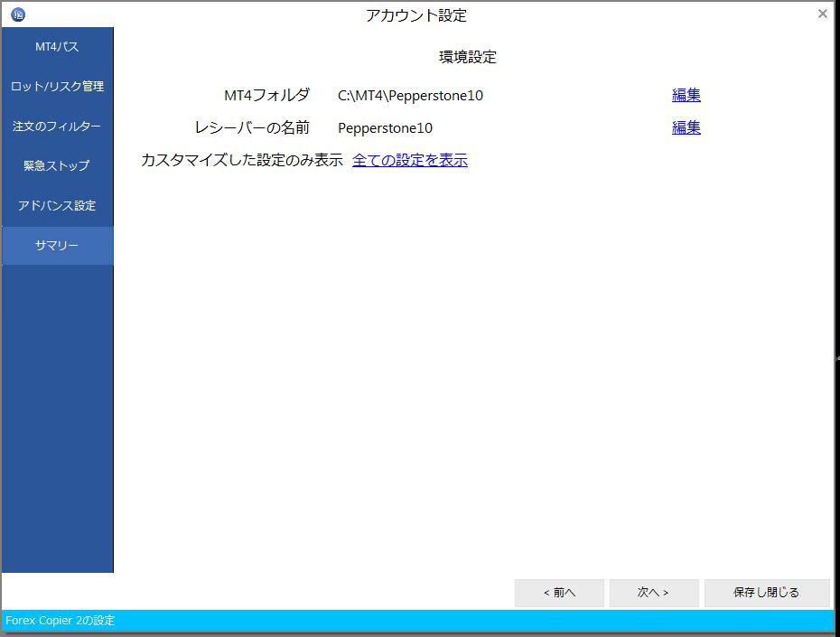The image size is (840, 637).
Task: Go back using the 前へ button
Action: 559,593
